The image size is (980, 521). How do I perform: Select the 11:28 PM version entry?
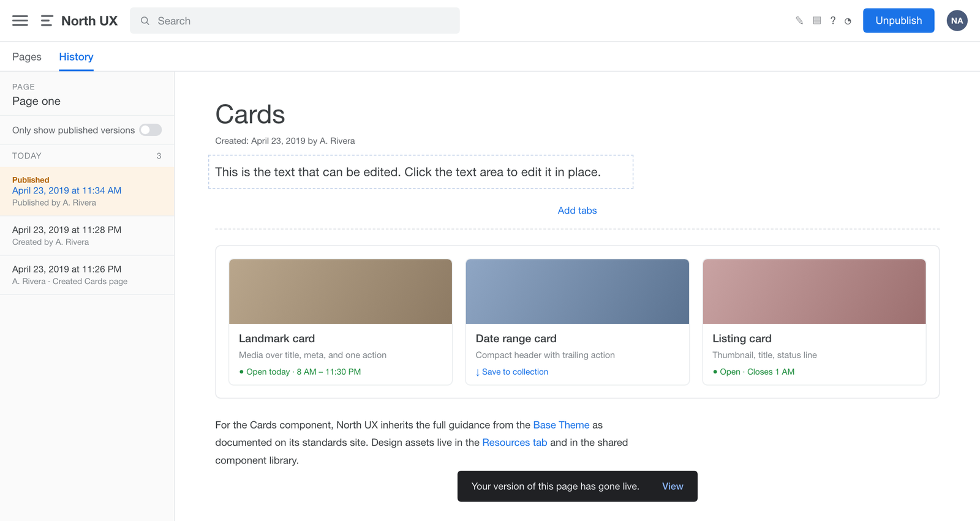pos(87,236)
